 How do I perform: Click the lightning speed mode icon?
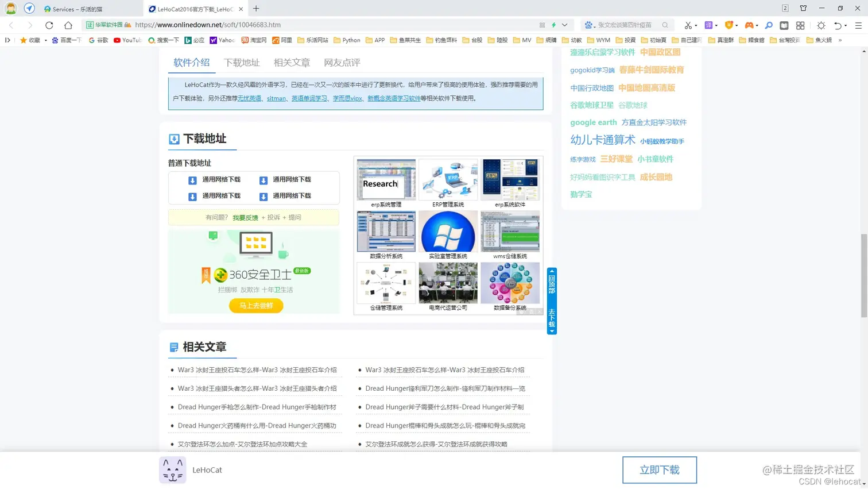[553, 25]
